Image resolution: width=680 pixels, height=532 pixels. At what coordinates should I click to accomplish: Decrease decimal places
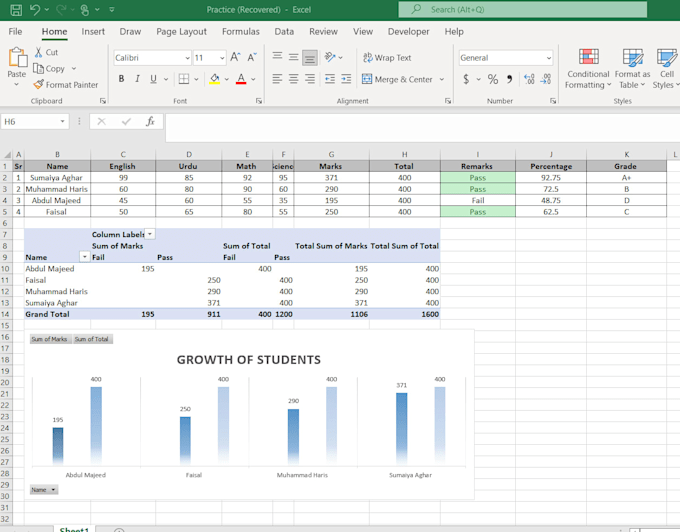pos(546,79)
